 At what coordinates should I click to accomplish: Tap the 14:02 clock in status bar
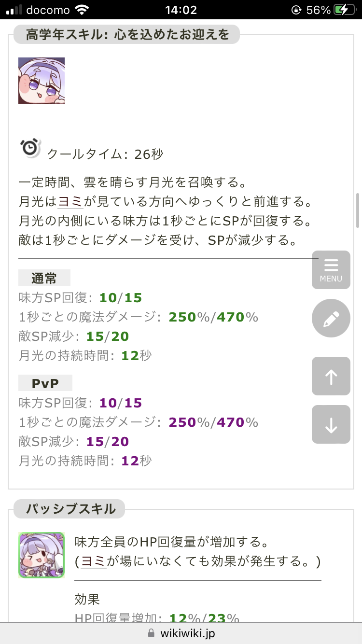(181, 10)
